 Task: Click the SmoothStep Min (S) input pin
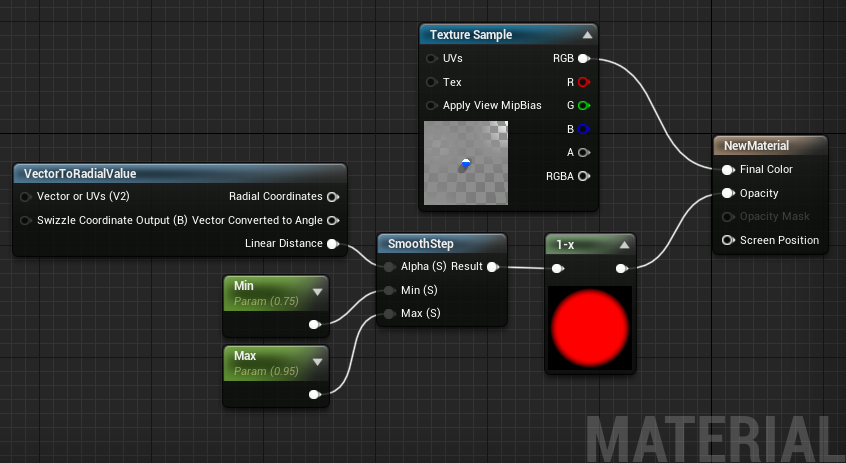click(x=390, y=290)
